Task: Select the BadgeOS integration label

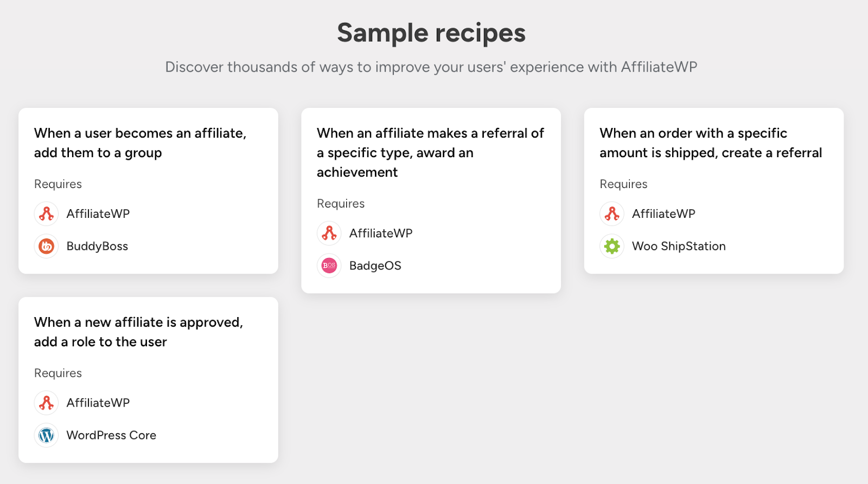Action: click(x=375, y=266)
